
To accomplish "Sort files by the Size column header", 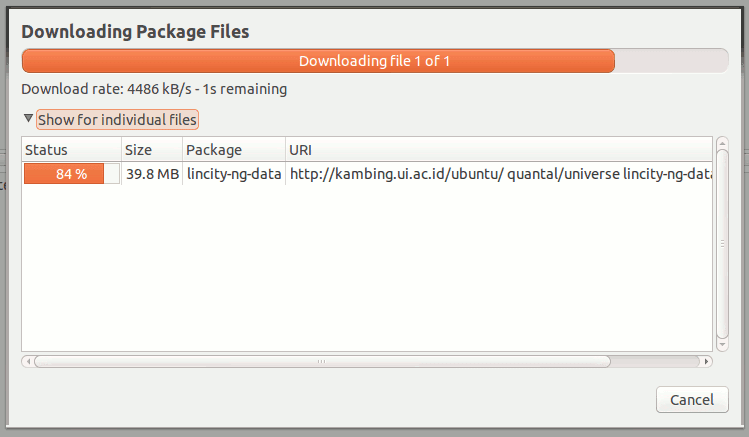I will [151, 150].
